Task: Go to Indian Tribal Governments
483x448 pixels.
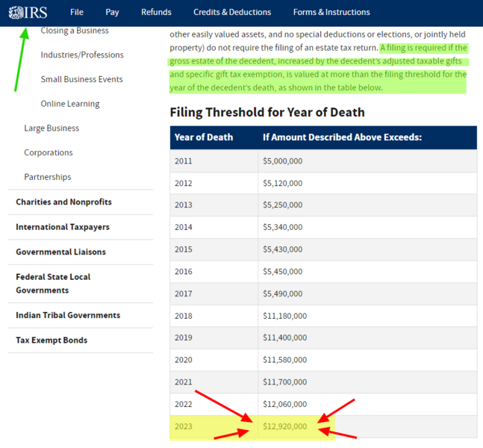Action: pyautogui.click(x=68, y=315)
